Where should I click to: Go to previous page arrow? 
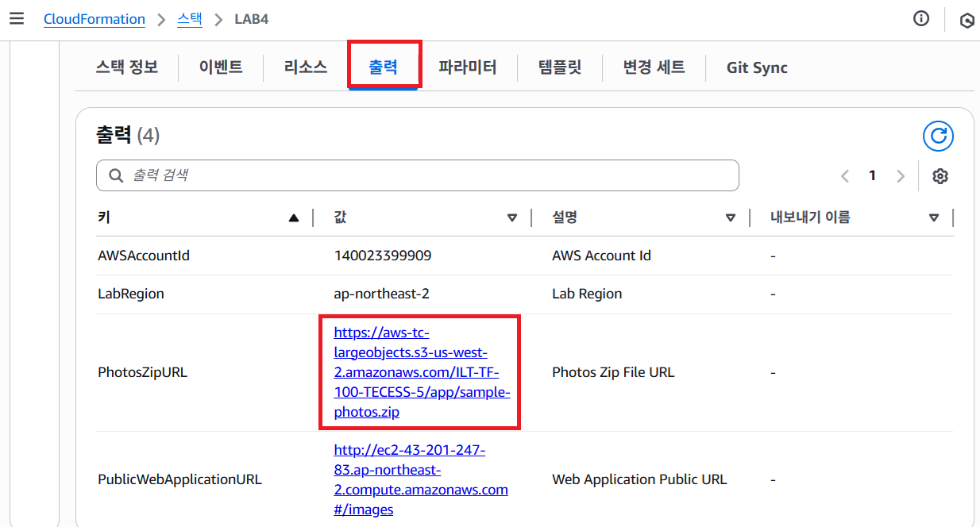click(845, 176)
